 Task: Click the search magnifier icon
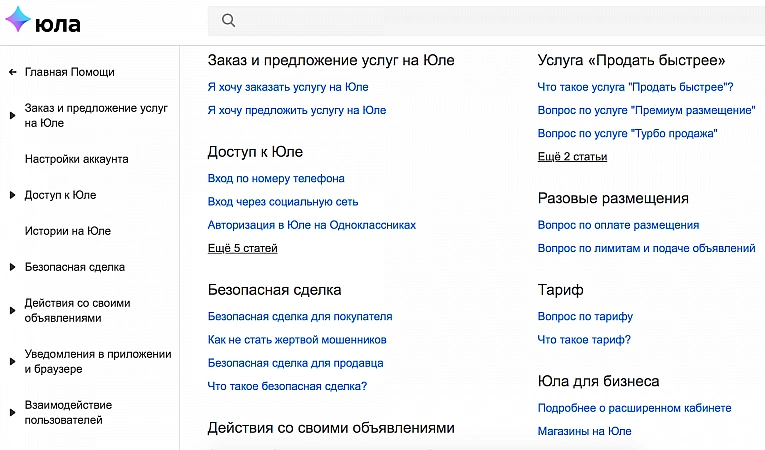click(228, 21)
